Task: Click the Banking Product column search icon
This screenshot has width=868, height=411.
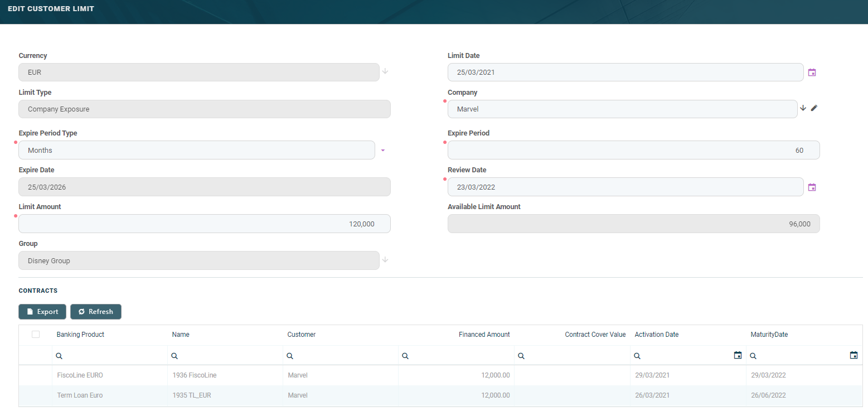Action: (59, 356)
